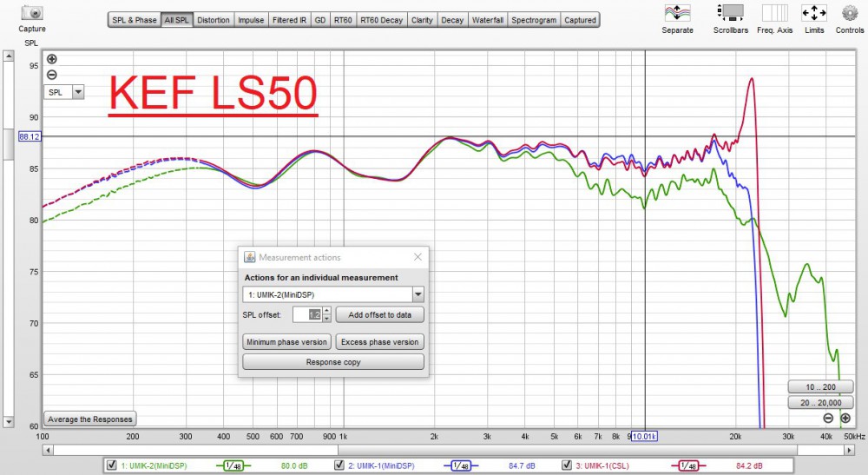Decrease the SPL offset value
Viewport: 868px width, 475px height.
coord(326,319)
